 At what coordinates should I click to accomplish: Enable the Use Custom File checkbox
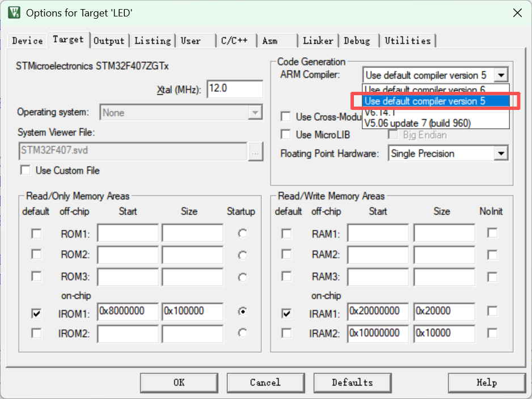tap(26, 170)
